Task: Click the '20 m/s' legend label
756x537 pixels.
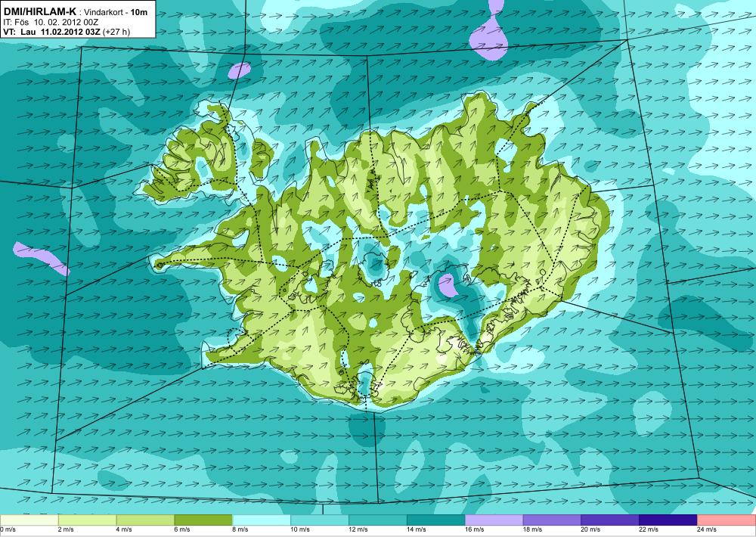Action: [590, 529]
